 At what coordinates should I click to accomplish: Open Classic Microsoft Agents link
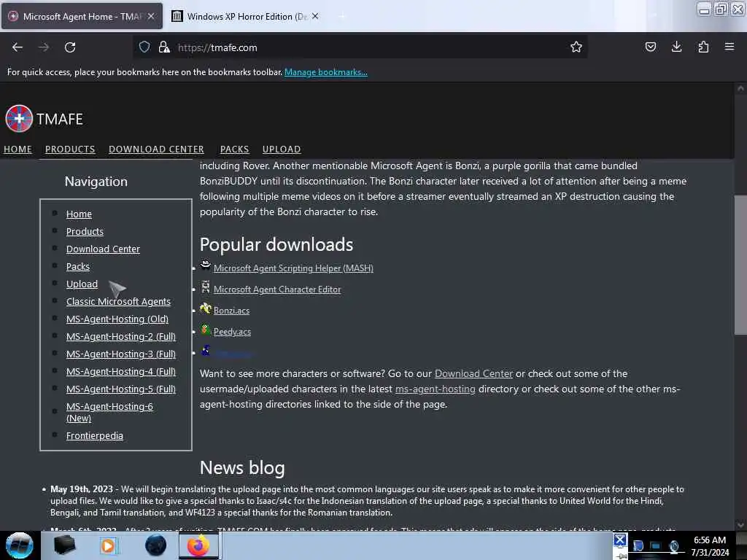[118, 301]
